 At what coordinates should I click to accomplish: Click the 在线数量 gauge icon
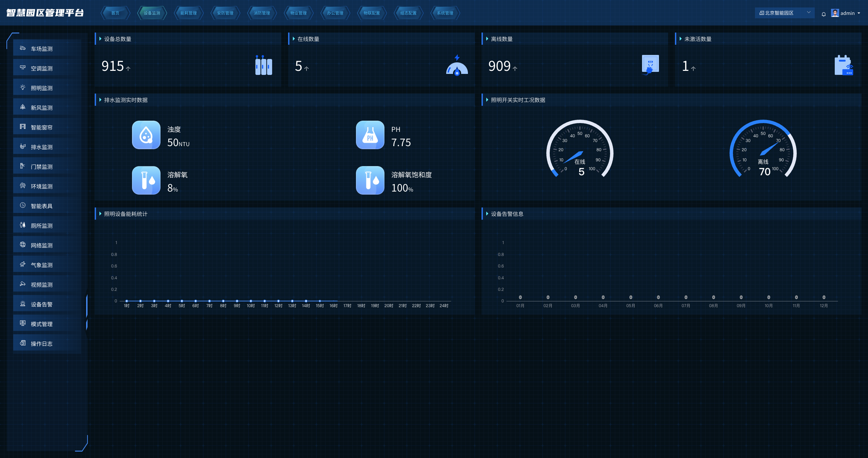[x=457, y=65]
